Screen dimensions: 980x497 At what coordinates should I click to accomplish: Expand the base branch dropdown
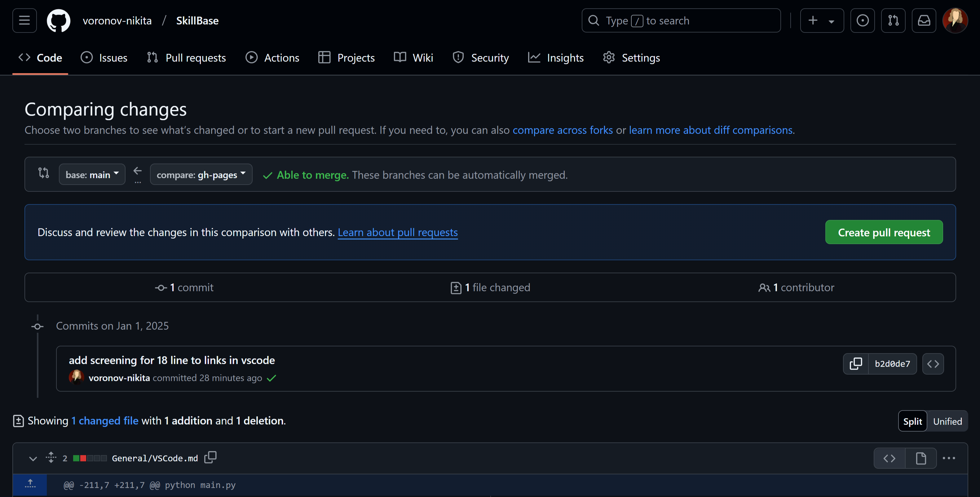tap(92, 174)
